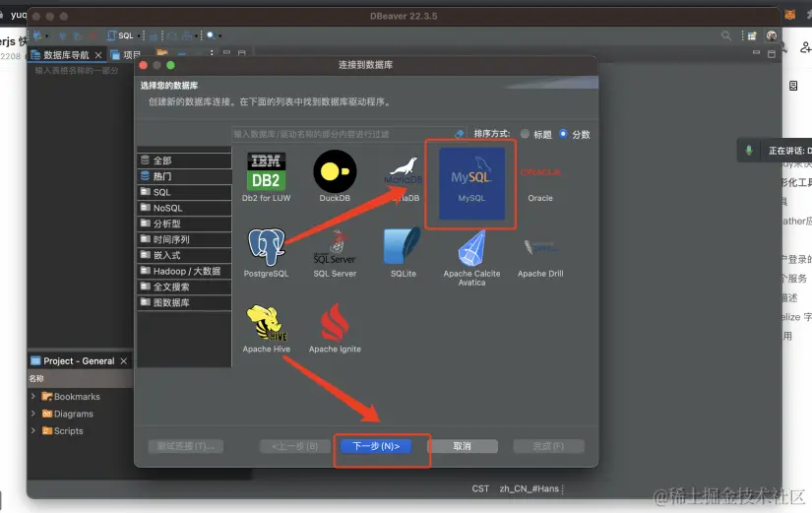Screen dimensions: 812x513
Task: Open dropdown arrow next to new connection icon
Action: (46, 35)
